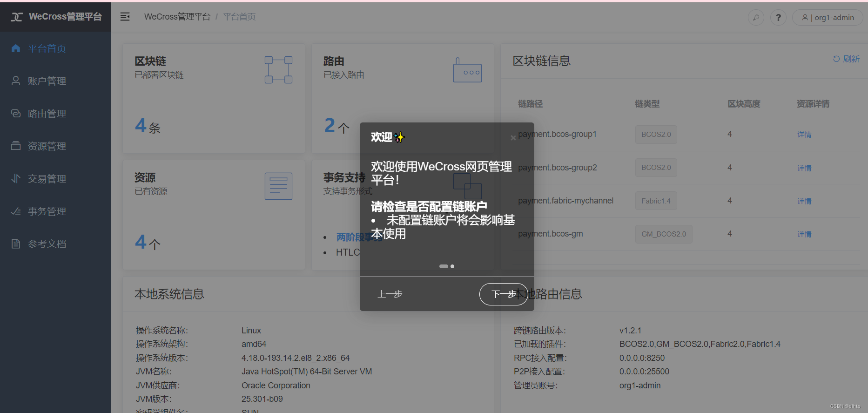Open 详情 for payment.bcos-gm
The image size is (868, 413).
pos(804,234)
